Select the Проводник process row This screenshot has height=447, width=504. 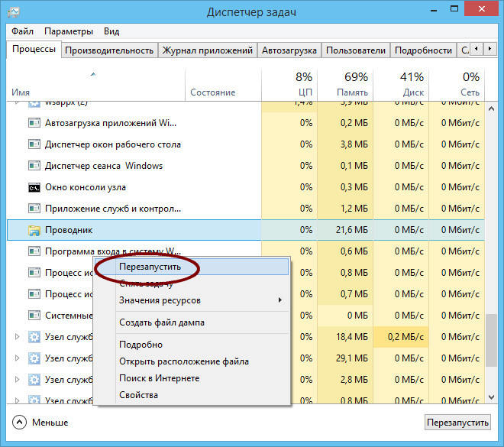(246, 230)
